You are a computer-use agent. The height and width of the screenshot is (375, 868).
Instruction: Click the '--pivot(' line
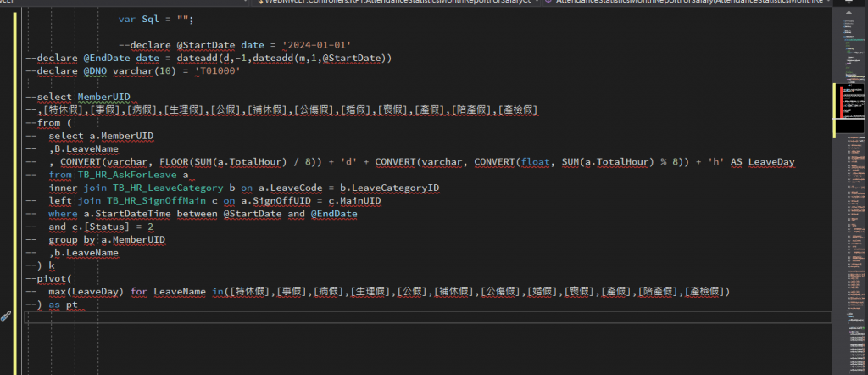point(48,278)
